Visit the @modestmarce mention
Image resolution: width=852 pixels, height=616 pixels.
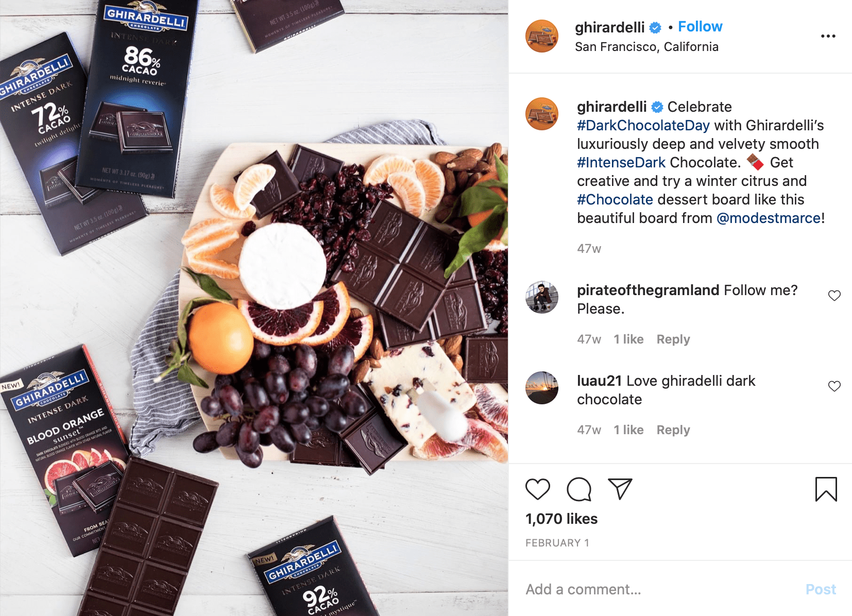(769, 218)
